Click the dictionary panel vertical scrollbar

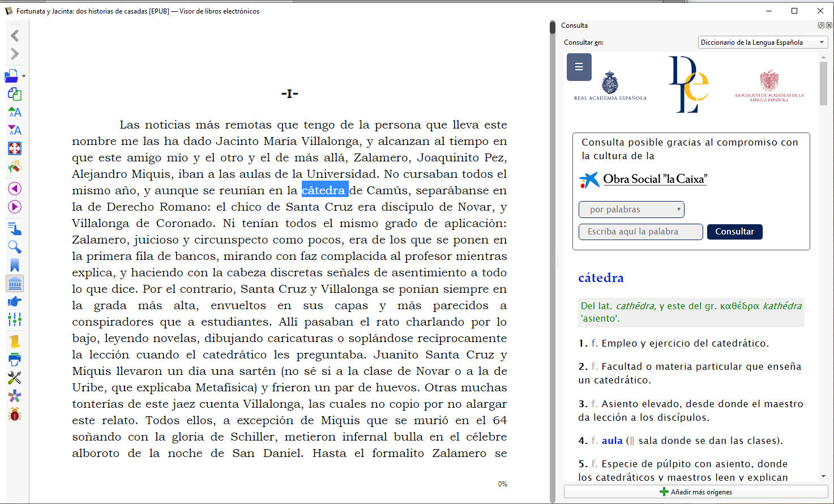click(823, 84)
